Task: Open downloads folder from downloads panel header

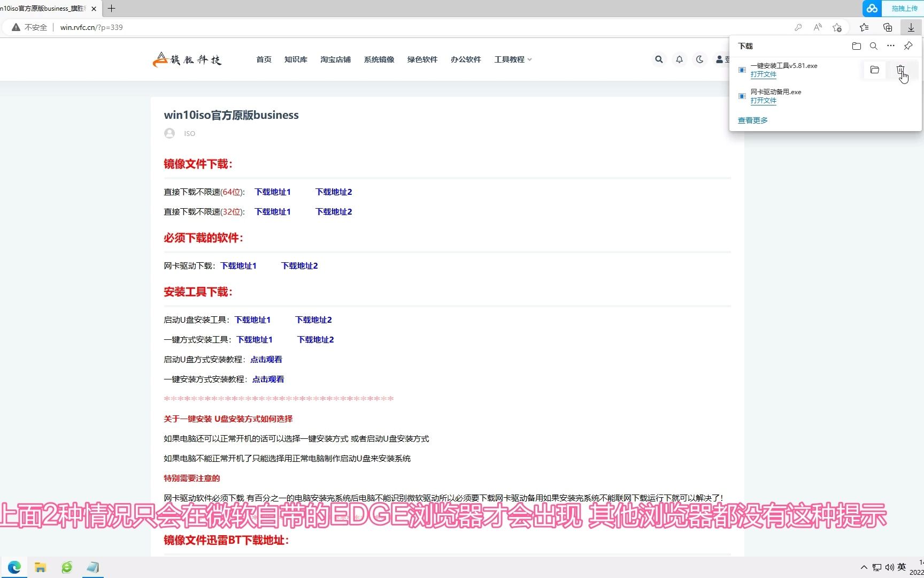Action: pyautogui.click(x=856, y=46)
